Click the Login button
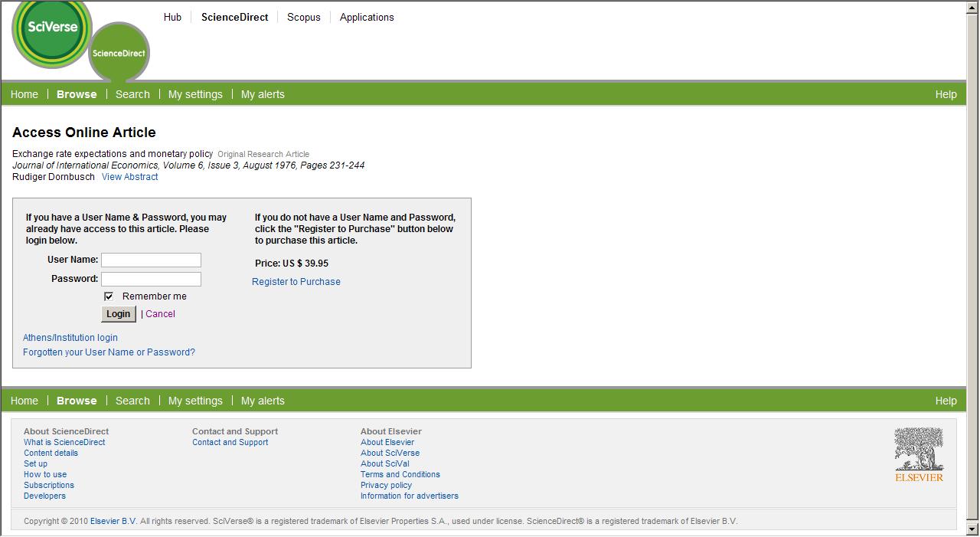Screen dimensions: 980x537 click(119, 314)
